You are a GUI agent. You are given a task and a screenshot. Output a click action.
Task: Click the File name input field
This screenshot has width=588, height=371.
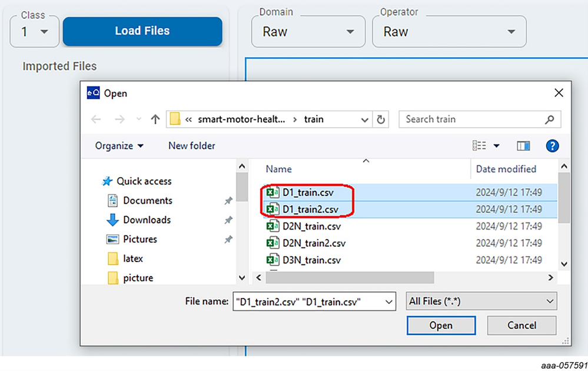click(x=308, y=302)
